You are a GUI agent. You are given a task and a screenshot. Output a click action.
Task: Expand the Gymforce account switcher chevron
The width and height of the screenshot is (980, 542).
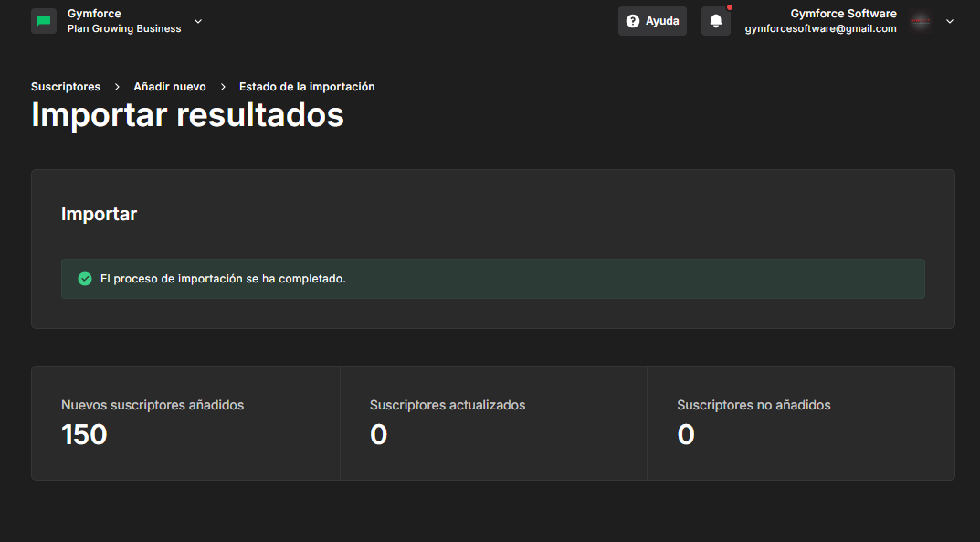pyautogui.click(x=198, y=21)
